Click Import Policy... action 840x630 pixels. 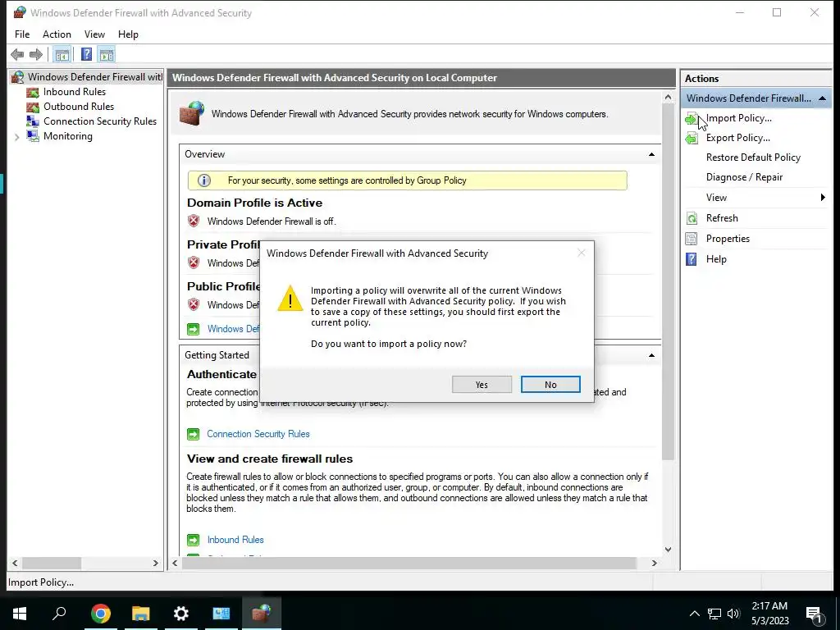click(x=739, y=118)
